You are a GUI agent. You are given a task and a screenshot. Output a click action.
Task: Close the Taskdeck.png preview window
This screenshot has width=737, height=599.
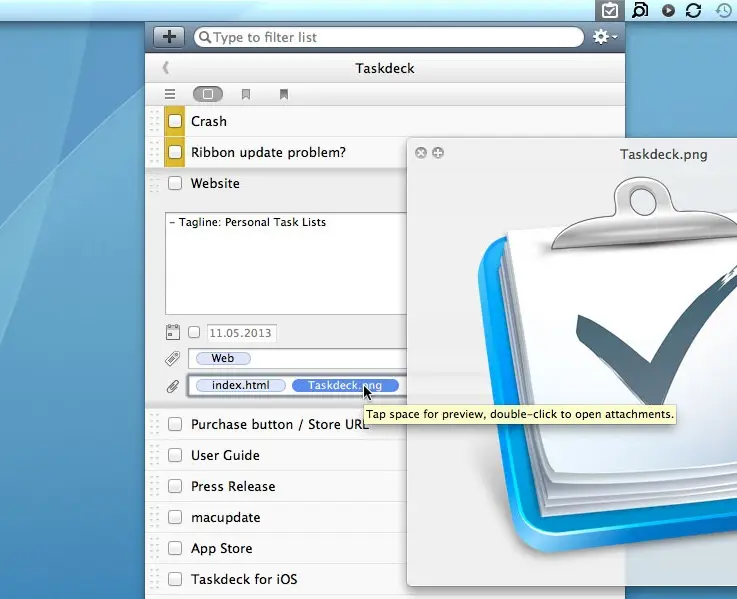[x=421, y=153]
